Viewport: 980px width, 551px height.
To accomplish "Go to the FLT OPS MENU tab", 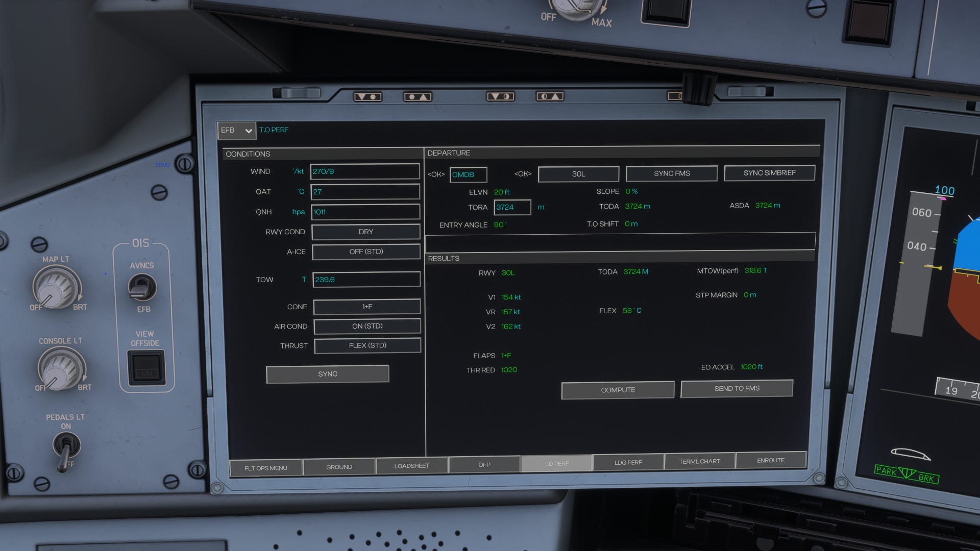I will coord(266,467).
